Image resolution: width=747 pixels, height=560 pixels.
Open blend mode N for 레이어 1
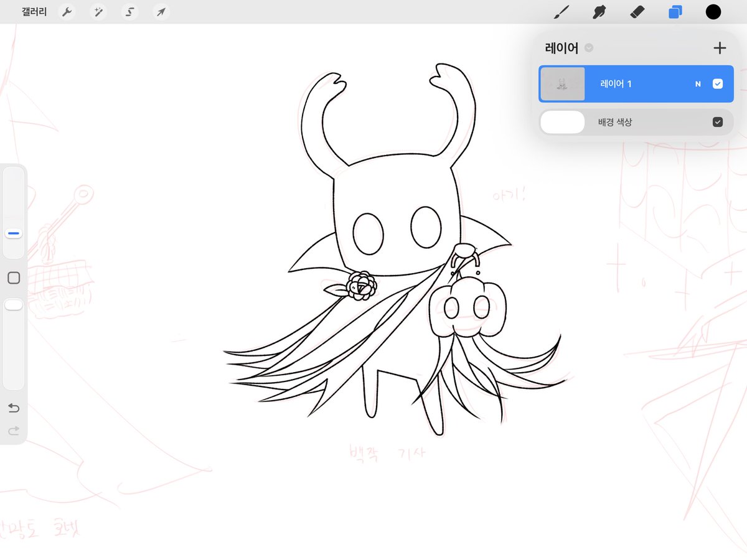coord(698,84)
